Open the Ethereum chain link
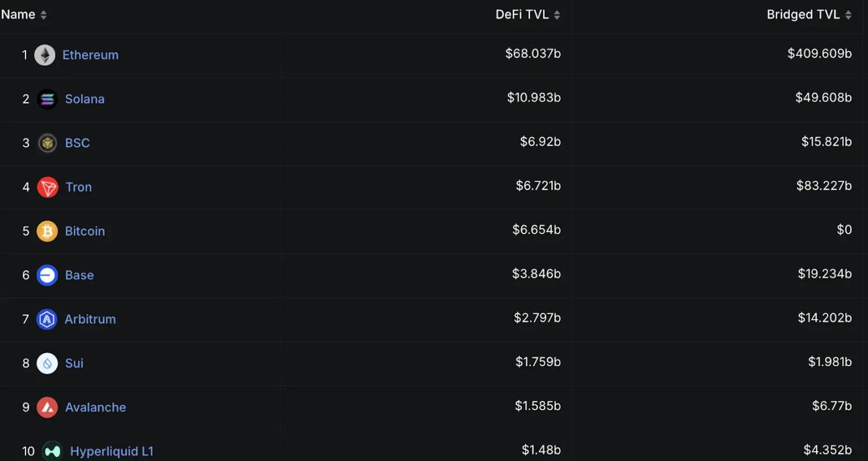Viewport: 868px width, 461px height. [91, 55]
